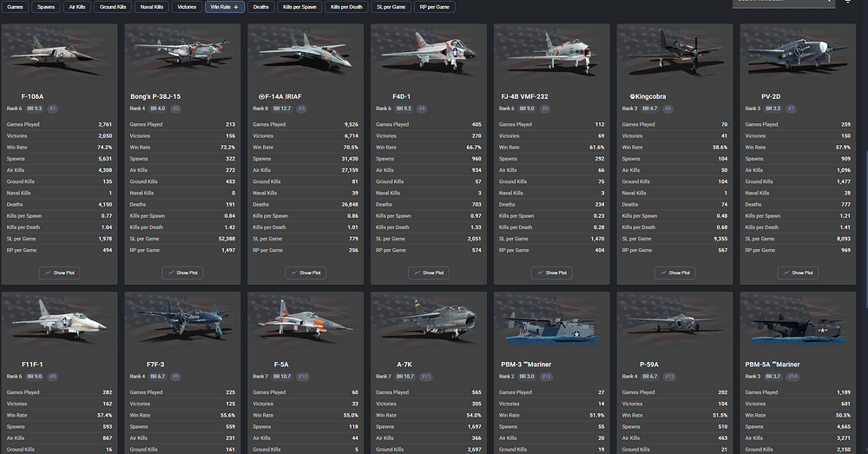Sort vehicles by Kills per Death
This screenshot has height=454, width=868.
coord(346,7)
